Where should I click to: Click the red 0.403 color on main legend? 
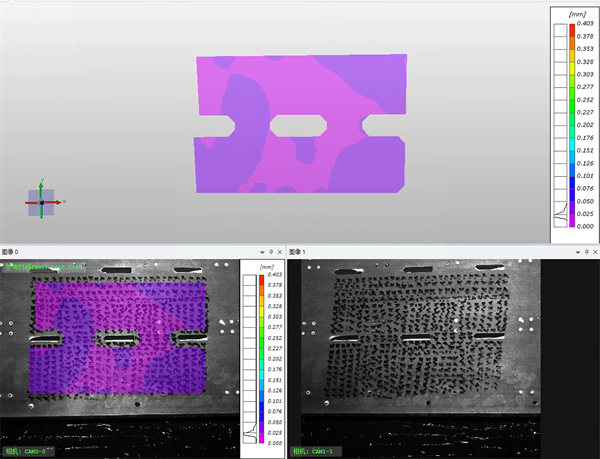tap(572, 30)
